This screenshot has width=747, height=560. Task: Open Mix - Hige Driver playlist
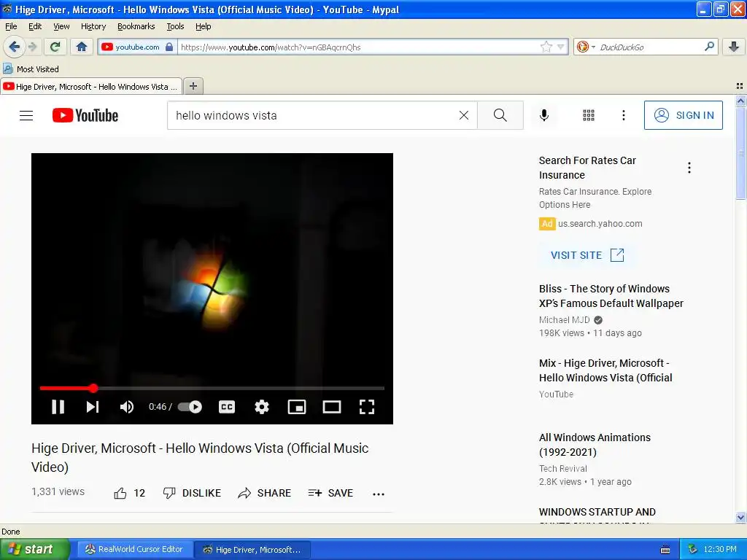coord(605,370)
